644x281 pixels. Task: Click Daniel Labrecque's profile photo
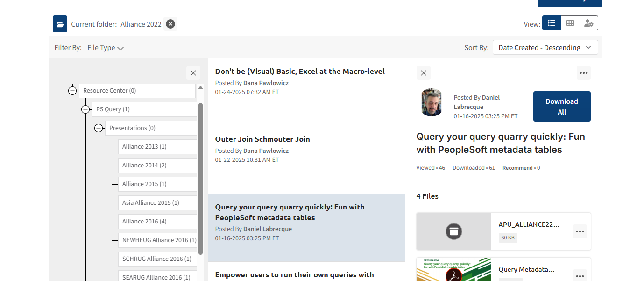432,102
